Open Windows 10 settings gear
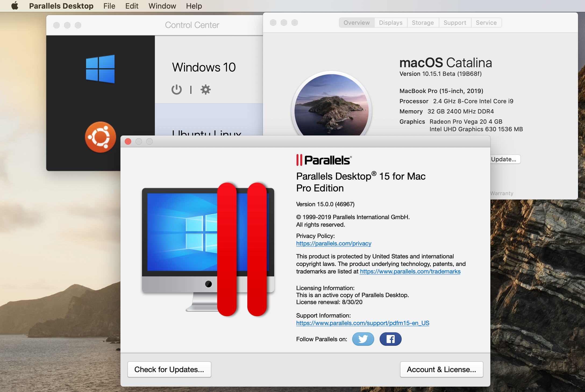Viewport: 585px width, 392px height. [x=206, y=90]
